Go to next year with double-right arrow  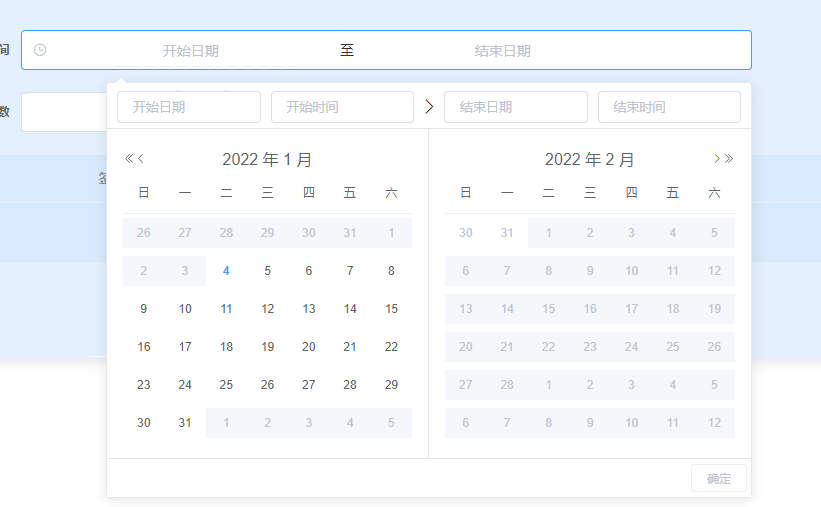tap(729, 159)
